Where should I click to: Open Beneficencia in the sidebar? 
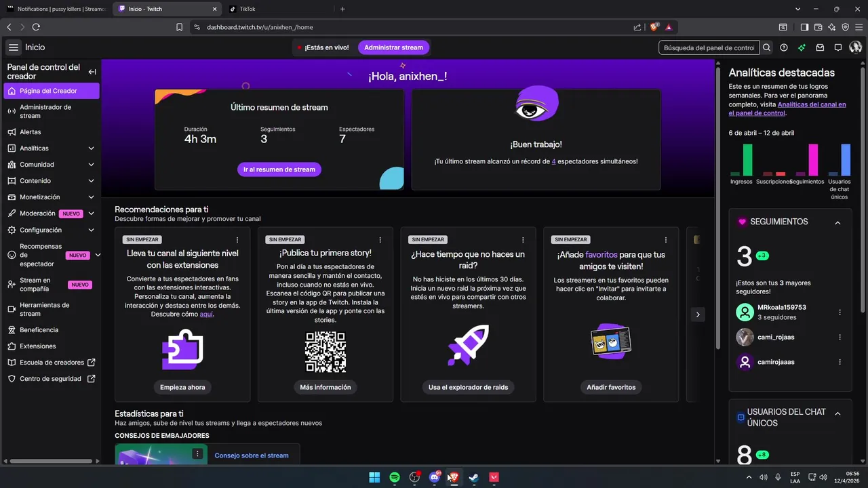(52, 330)
